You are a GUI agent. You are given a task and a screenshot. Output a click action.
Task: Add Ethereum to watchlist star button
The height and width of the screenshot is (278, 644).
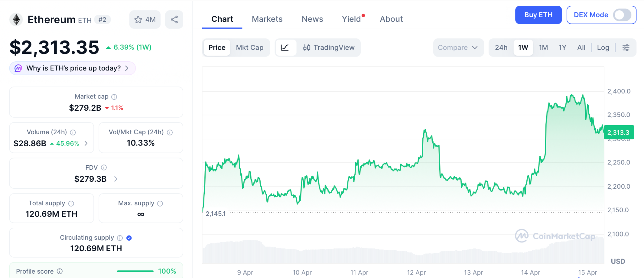pos(145,19)
